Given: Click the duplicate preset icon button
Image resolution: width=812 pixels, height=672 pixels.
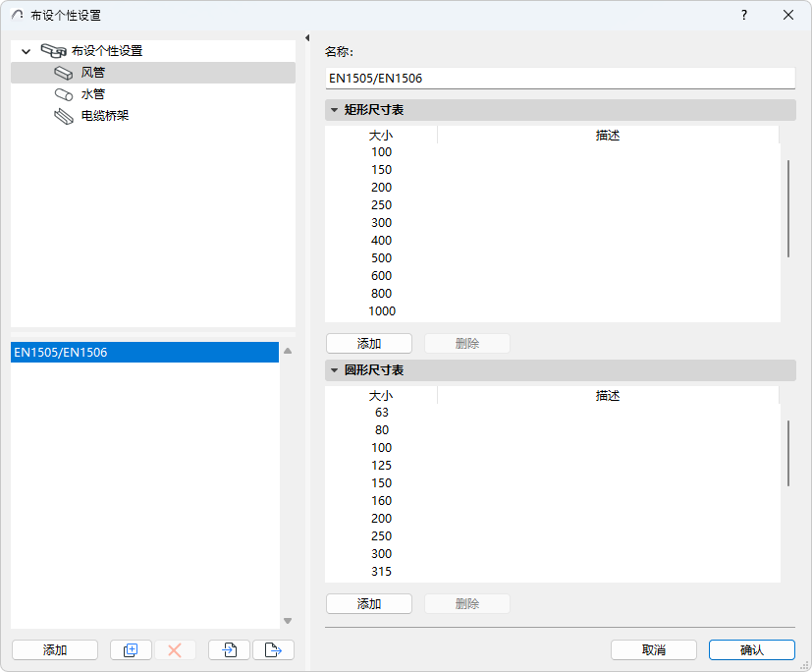Looking at the screenshot, I should click(131, 649).
